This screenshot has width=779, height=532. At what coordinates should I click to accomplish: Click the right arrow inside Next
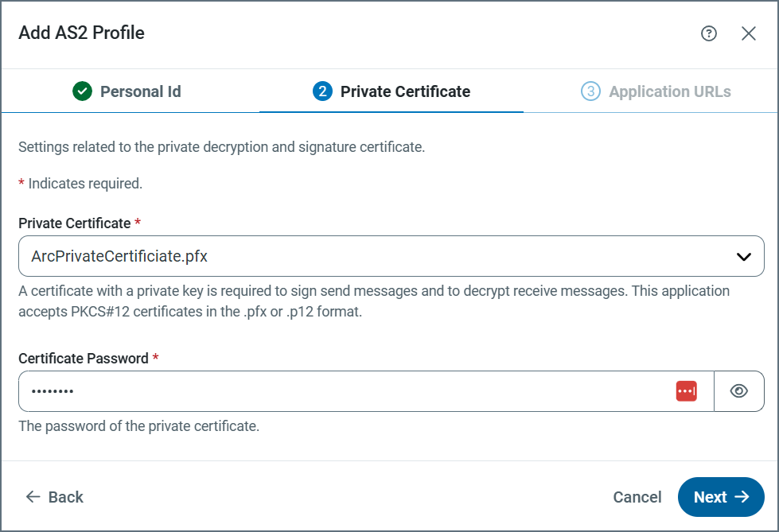(x=742, y=497)
